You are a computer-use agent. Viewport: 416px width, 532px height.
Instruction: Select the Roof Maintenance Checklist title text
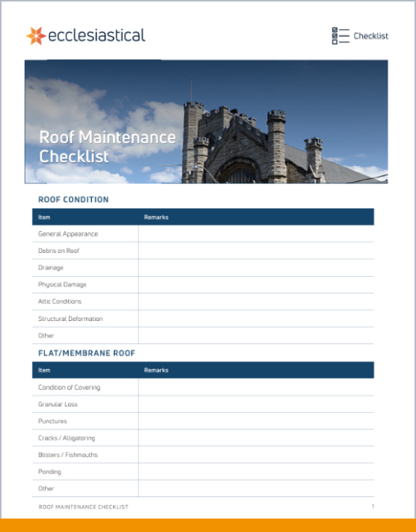pos(108,147)
